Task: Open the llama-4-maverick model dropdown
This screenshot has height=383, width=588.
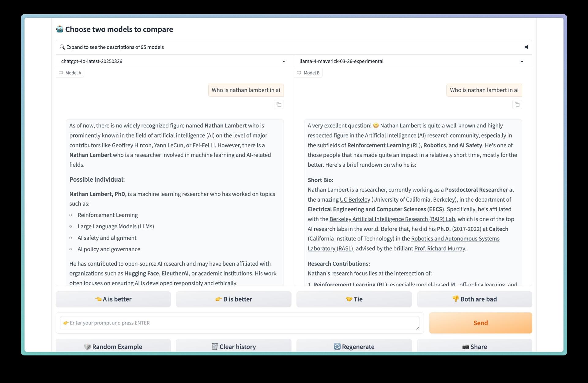Action: click(x=413, y=61)
